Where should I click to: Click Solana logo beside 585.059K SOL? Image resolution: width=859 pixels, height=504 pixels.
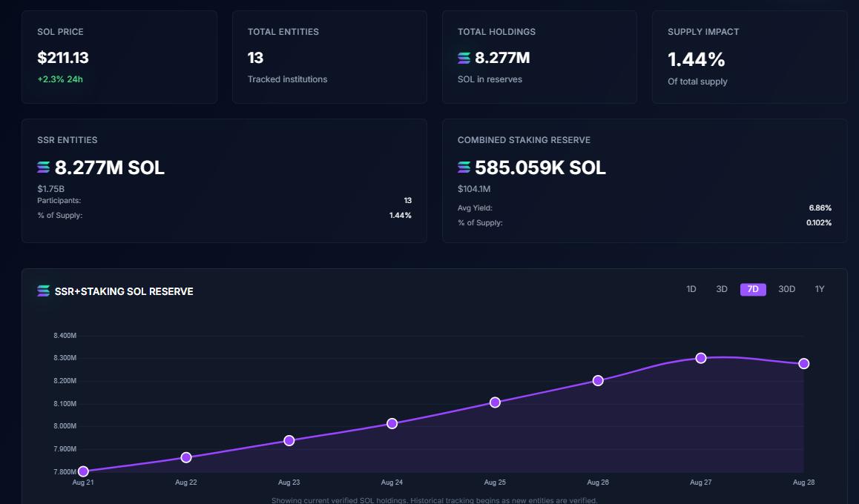(464, 168)
